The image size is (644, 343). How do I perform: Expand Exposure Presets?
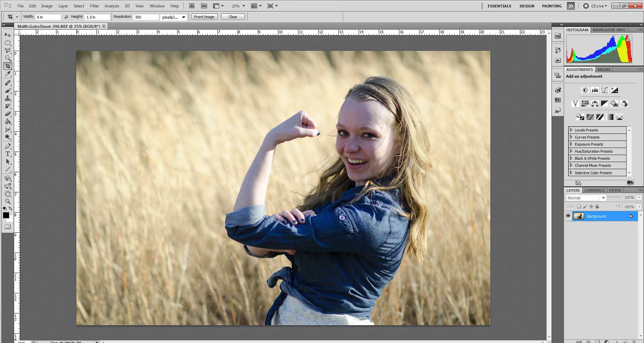tap(571, 144)
